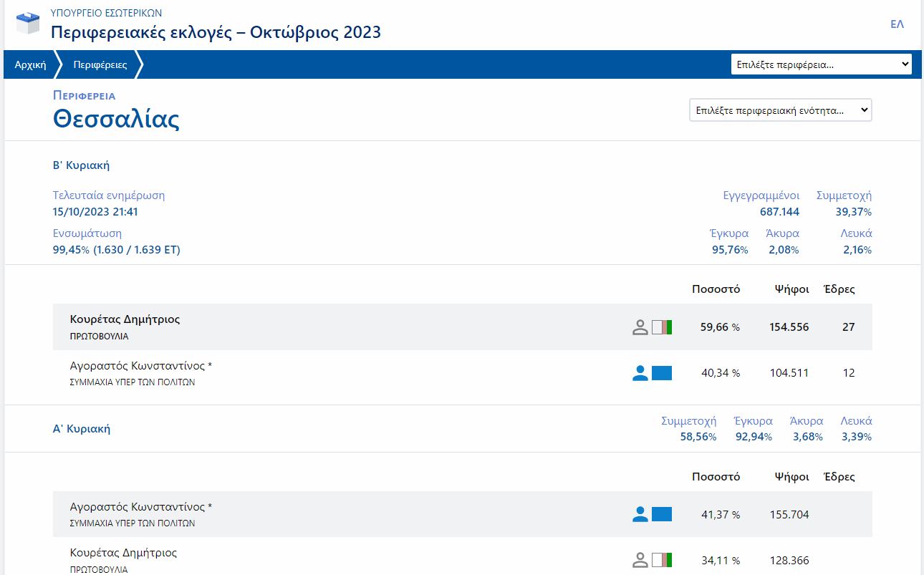
Task: Click person icon in Κουρέτας second-round row
Action: click(x=640, y=327)
